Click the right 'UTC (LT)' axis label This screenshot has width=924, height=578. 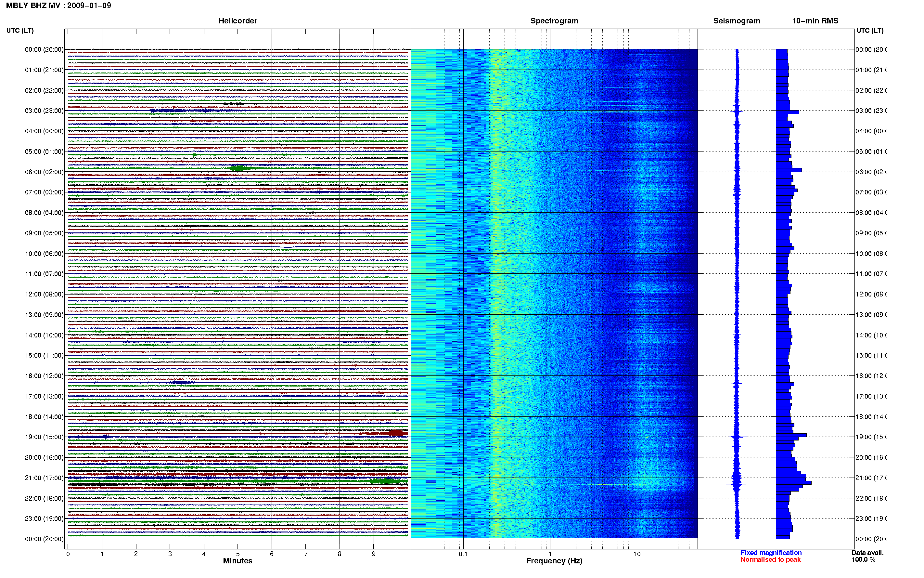pyautogui.click(x=870, y=31)
